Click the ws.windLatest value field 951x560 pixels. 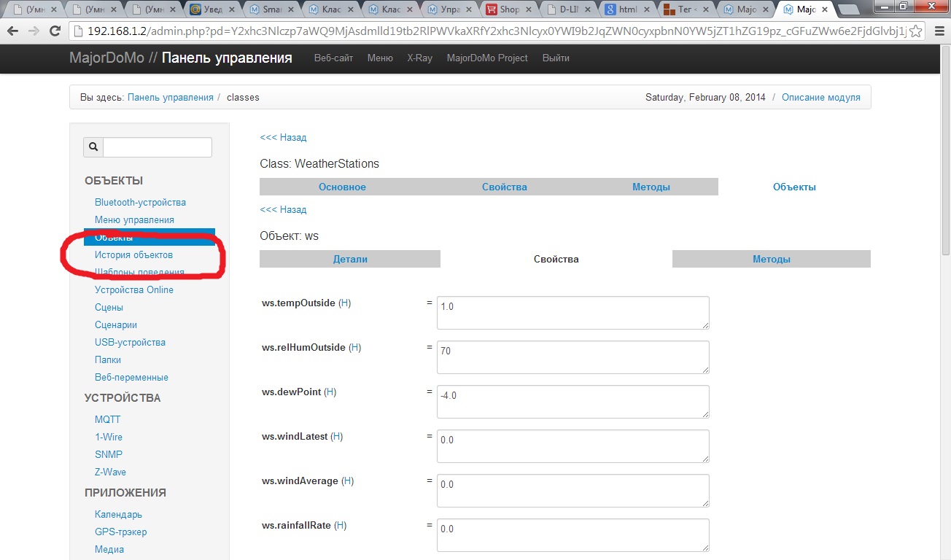point(573,446)
